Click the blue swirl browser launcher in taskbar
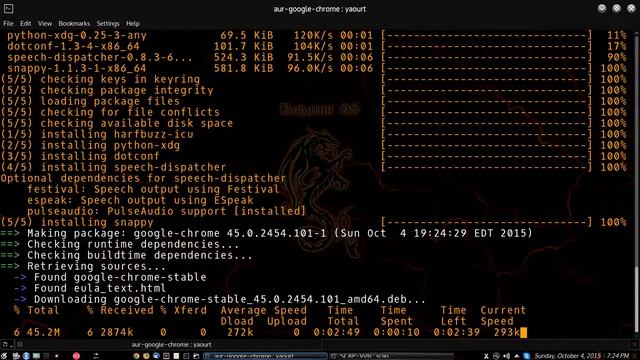The height and width of the screenshot is (360, 640). tap(156, 356)
